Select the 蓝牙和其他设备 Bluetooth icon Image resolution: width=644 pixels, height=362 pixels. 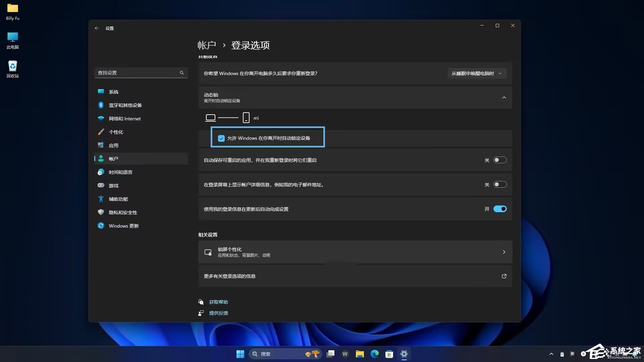pos(101,105)
